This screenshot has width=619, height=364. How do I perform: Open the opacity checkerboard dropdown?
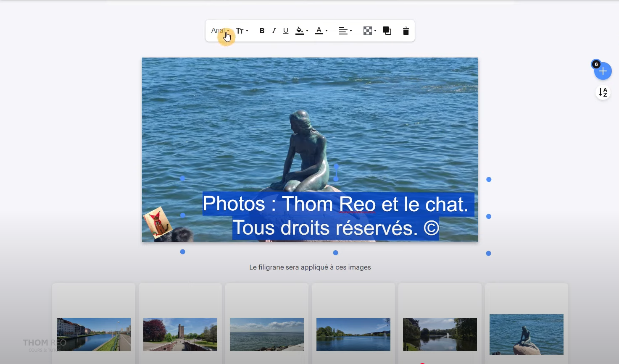click(x=369, y=31)
